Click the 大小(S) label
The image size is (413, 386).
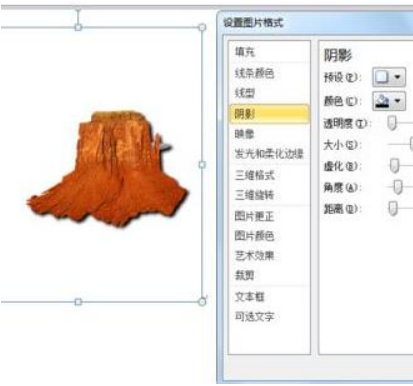pyautogui.click(x=343, y=145)
